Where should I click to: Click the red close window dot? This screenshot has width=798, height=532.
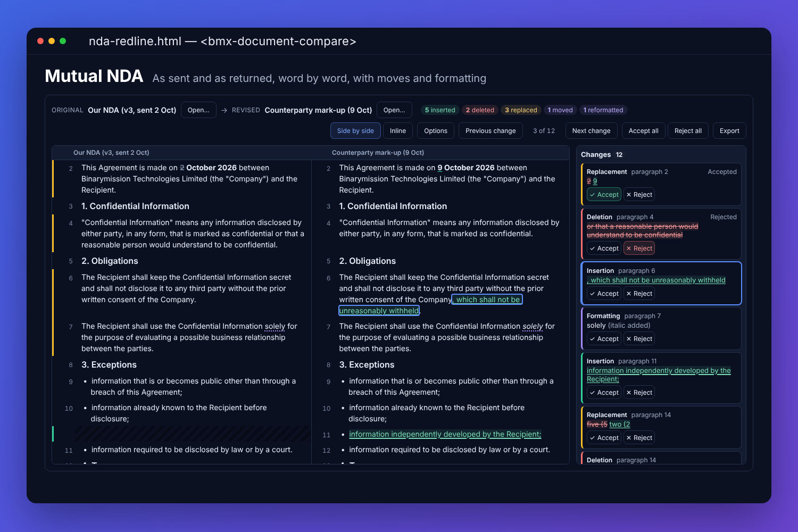click(40, 41)
